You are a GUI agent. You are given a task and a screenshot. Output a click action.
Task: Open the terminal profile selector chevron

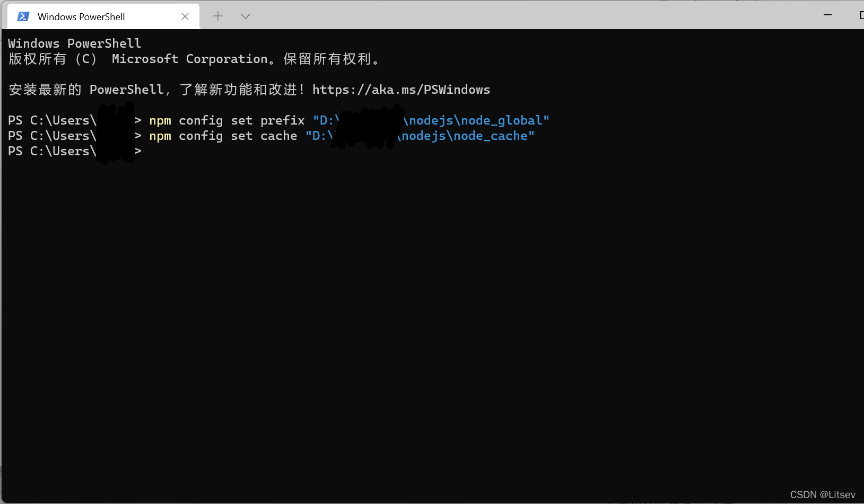coord(245,16)
